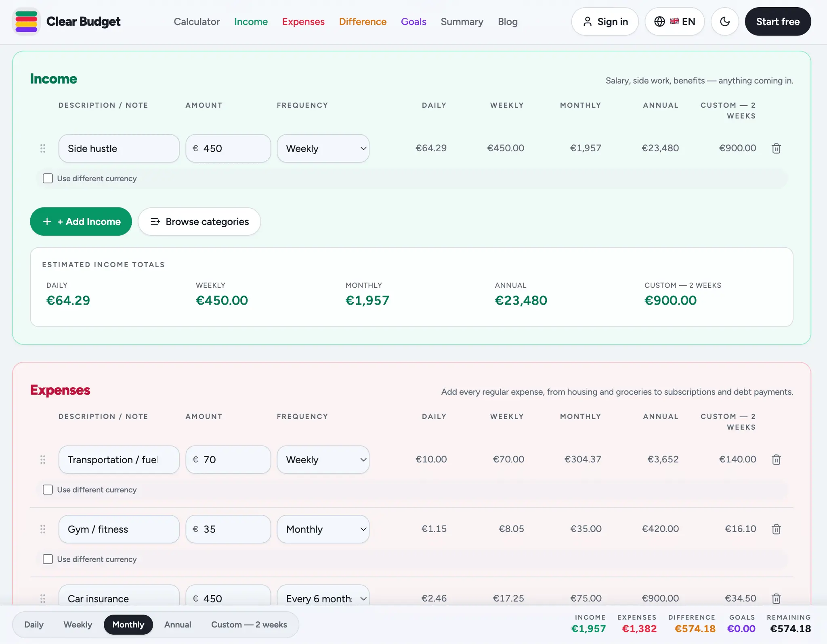This screenshot has height=644, width=827.
Task: Toggle dark mode moon icon
Action: [x=725, y=21]
